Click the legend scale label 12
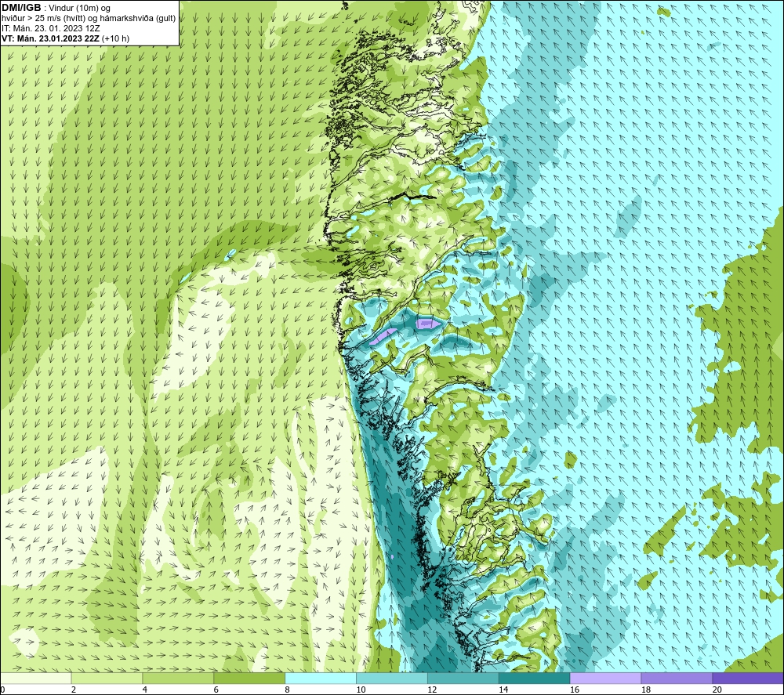The image size is (784, 695). point(432,690)
